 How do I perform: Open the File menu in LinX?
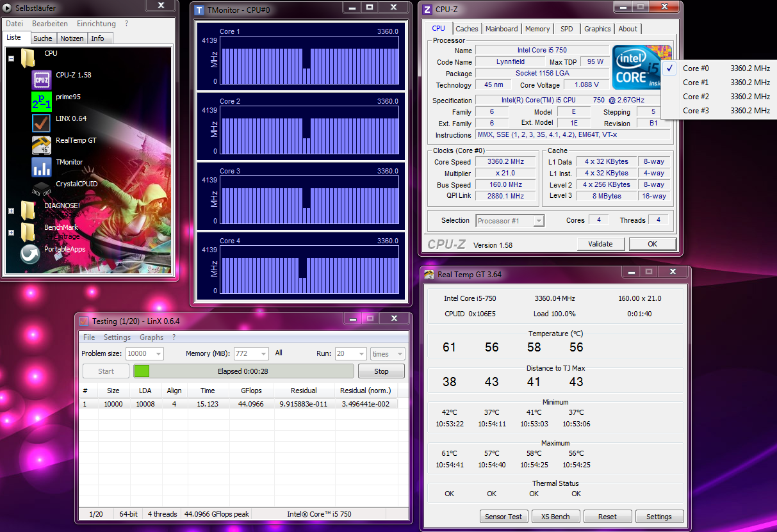coord(89,337)
